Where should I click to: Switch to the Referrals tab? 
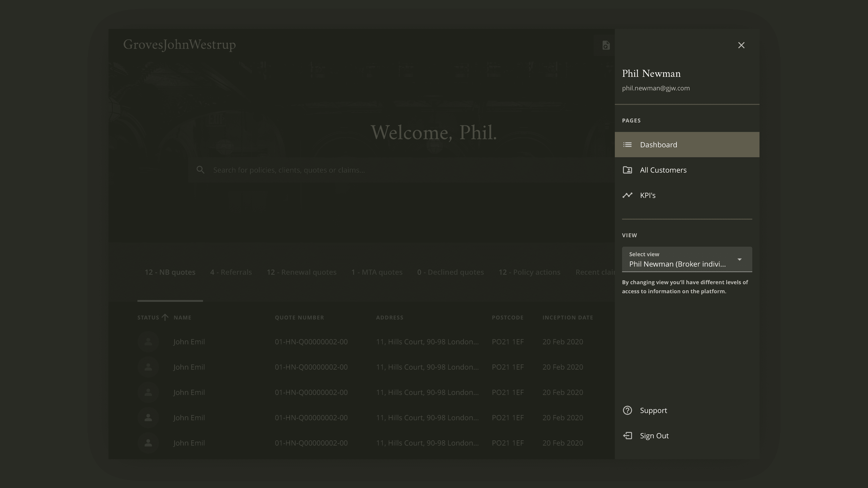[231, 272]
